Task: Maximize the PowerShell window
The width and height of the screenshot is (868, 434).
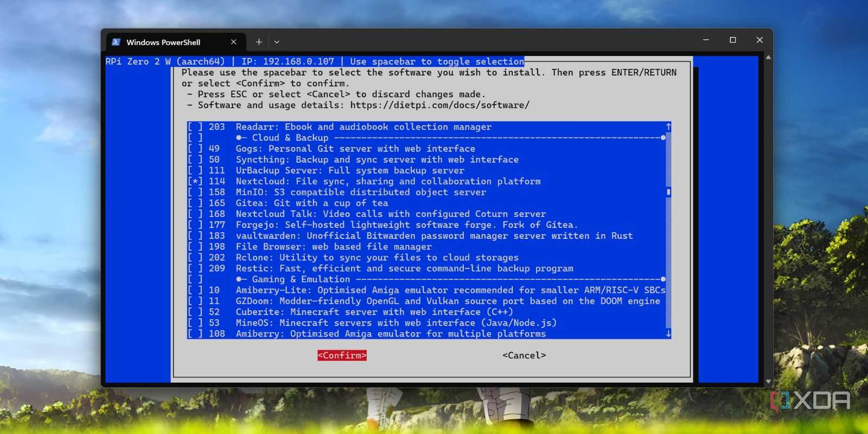Action: [733, 40]
